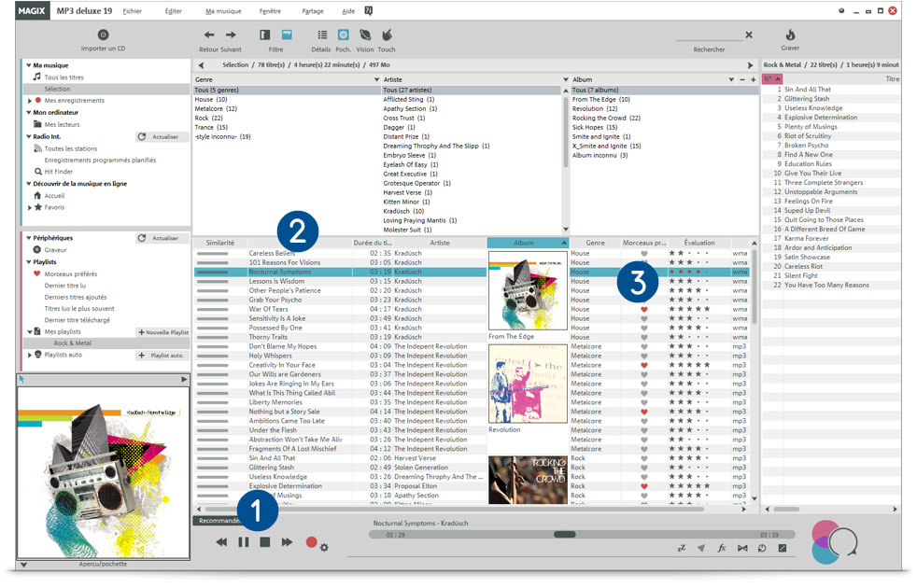Viewport: 917px width, 588px height.
Task: Select the Rock & Metal playlist
Action: [73, 343]
